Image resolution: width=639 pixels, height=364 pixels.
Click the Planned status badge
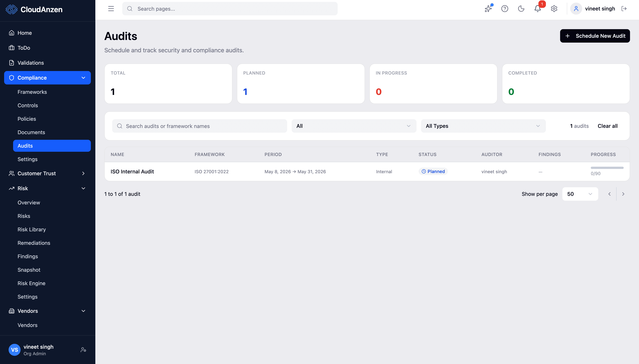(x=433, y=172)
